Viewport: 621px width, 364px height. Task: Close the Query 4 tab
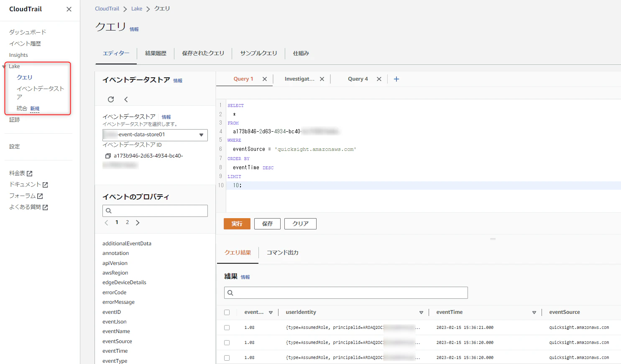pyautogui.click(x=379, y=79)
